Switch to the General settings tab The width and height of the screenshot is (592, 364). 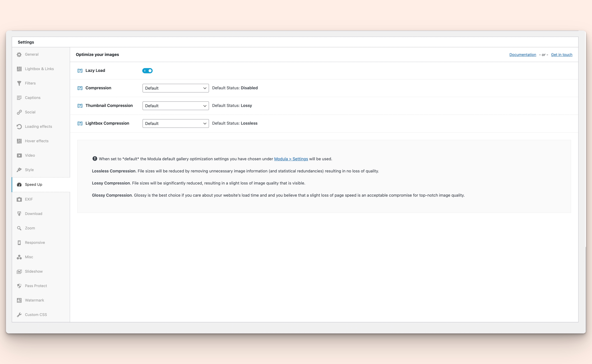click(41, 54)
